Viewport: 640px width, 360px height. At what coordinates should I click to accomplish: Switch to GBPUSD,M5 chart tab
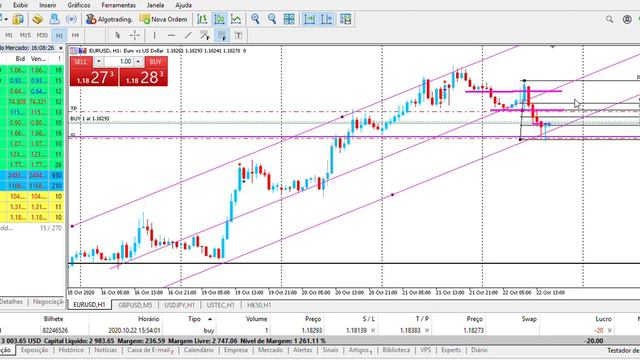135,305
